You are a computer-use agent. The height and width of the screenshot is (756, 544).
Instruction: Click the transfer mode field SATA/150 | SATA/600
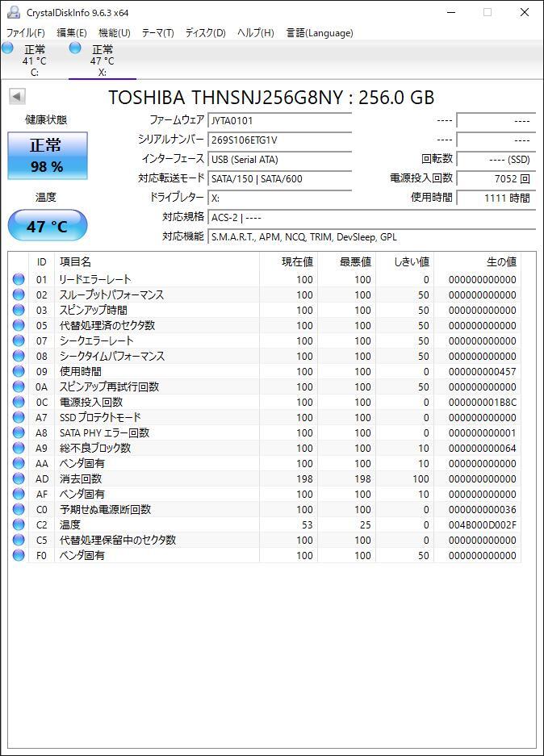tap(280, 178)
